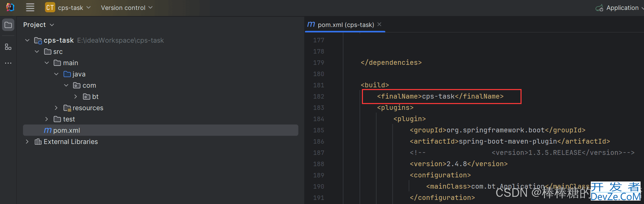Collapse the com package
Screen dimensions: 644x204
point(66,85)
